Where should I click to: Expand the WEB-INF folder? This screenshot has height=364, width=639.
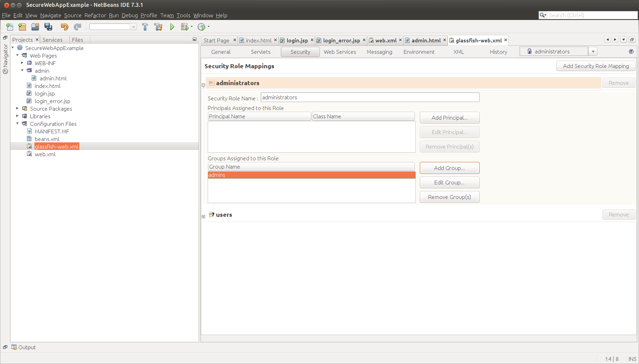tap(22, 63)
